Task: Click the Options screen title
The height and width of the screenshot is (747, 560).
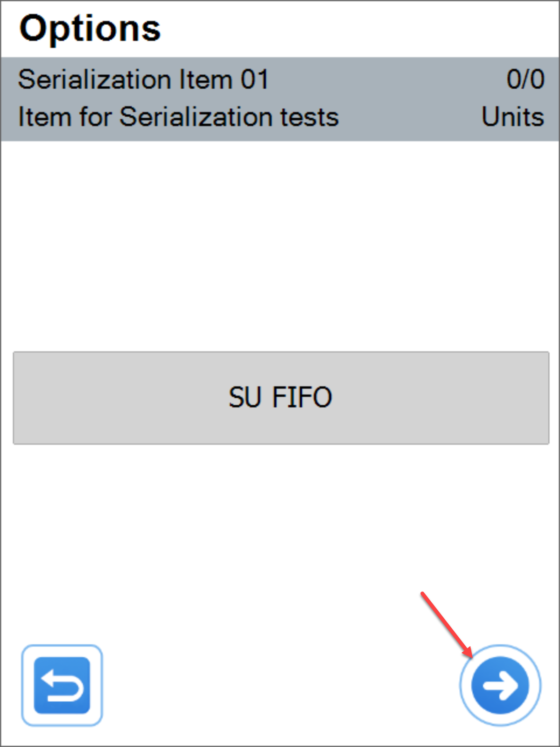Action: [90, 28]
